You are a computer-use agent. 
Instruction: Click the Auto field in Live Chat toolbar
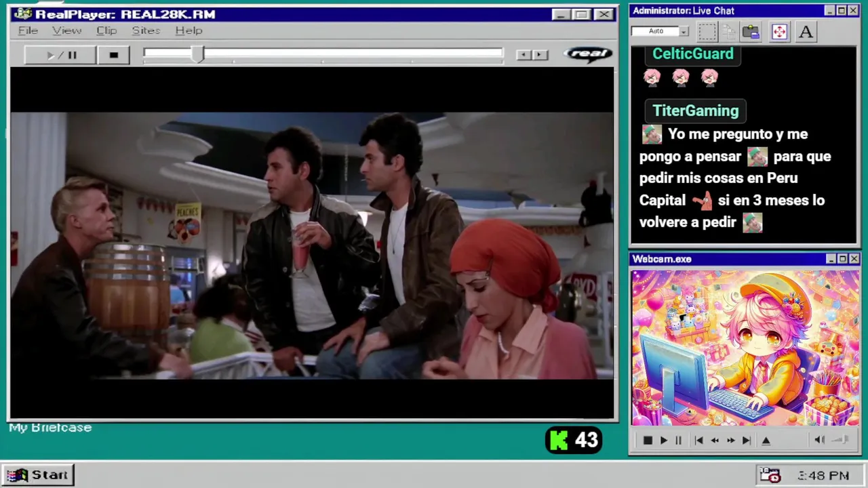[x=655, y=31]
